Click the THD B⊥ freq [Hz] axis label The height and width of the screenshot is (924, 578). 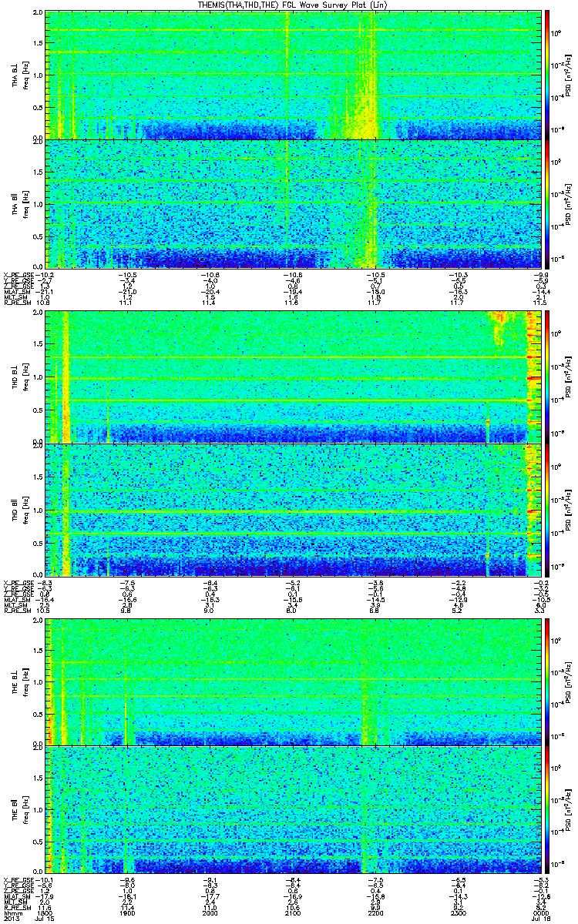click(x=25, y=377)
